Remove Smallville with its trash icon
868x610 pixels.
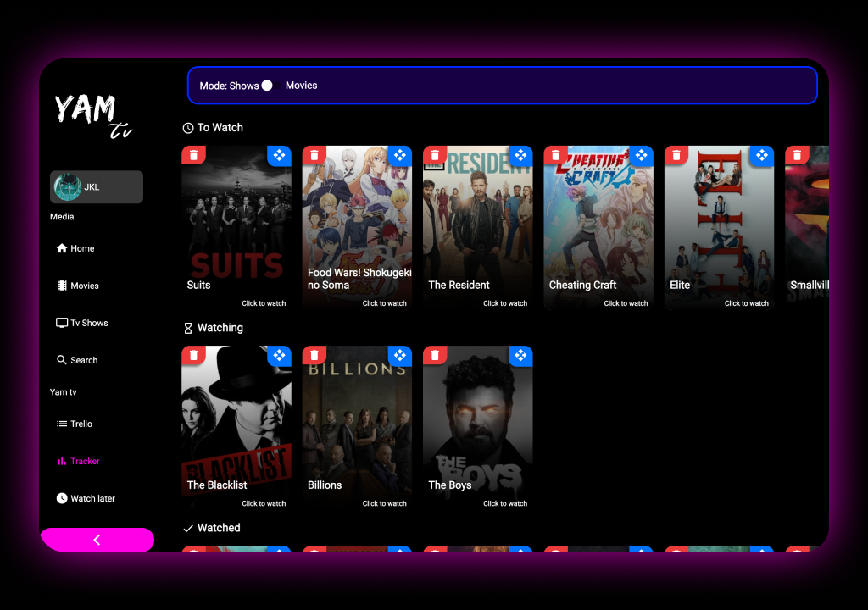tap(797, 155)
